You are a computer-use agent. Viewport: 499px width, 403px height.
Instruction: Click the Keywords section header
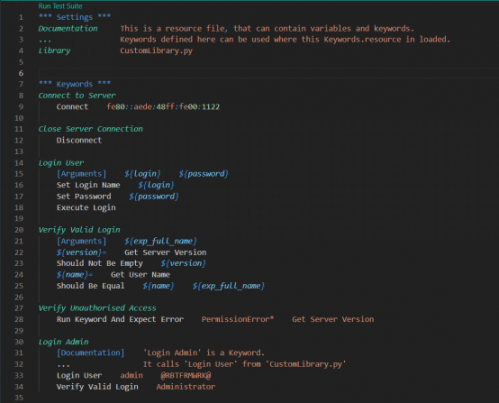[74, 84]
